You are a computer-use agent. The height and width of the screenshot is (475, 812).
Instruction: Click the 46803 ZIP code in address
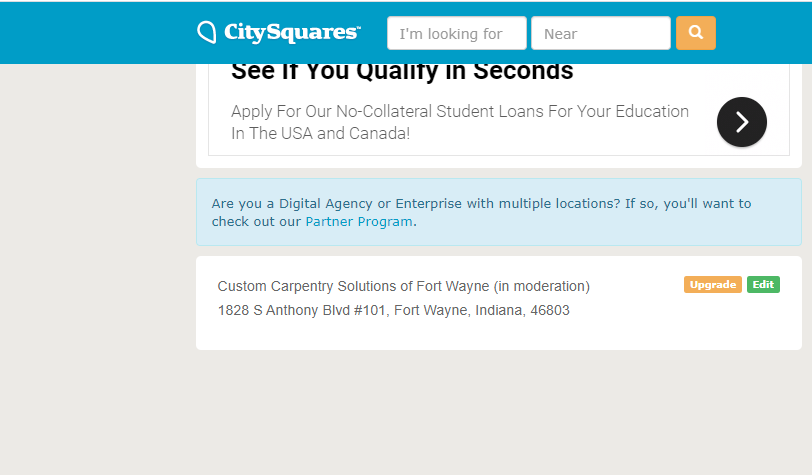coord(550,310)
